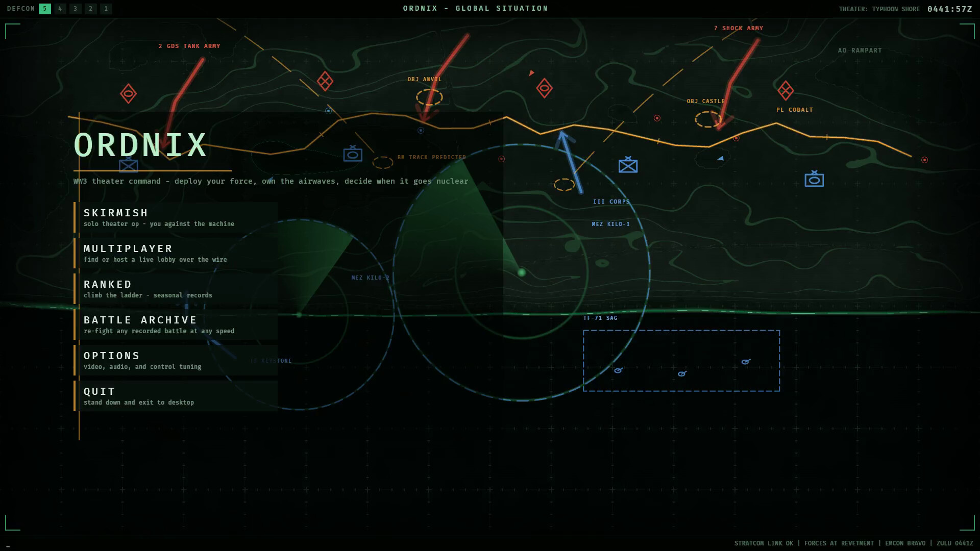Click blue dot marker below OBJ ANVIL arrow

[x=421, y=131]
